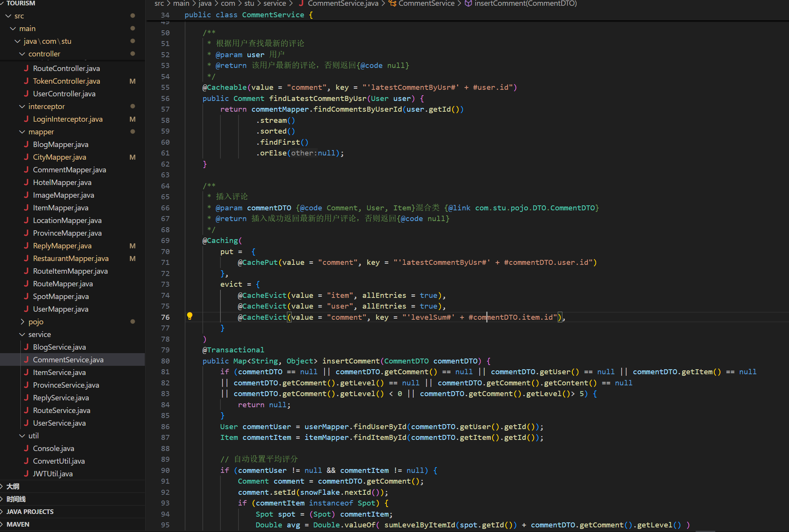Click the yellow lightbulb quick-fix icon
This screenshot has height=532, width=789.
[189, 316]
